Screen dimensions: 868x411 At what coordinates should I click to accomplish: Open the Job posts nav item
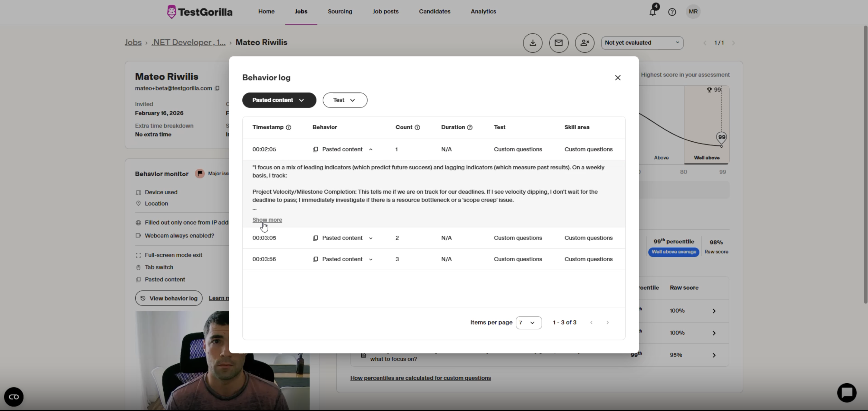[385, 11]
